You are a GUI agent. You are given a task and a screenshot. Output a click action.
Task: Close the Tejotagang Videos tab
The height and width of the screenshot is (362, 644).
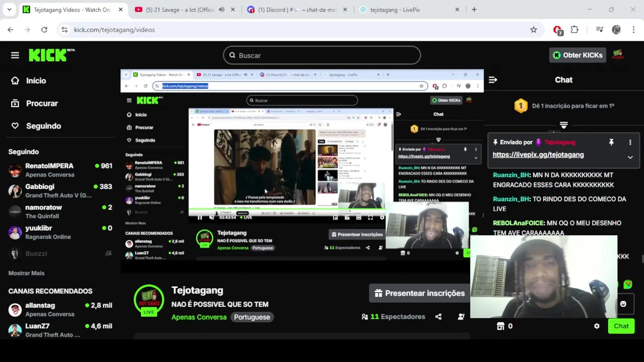point(120,10)
